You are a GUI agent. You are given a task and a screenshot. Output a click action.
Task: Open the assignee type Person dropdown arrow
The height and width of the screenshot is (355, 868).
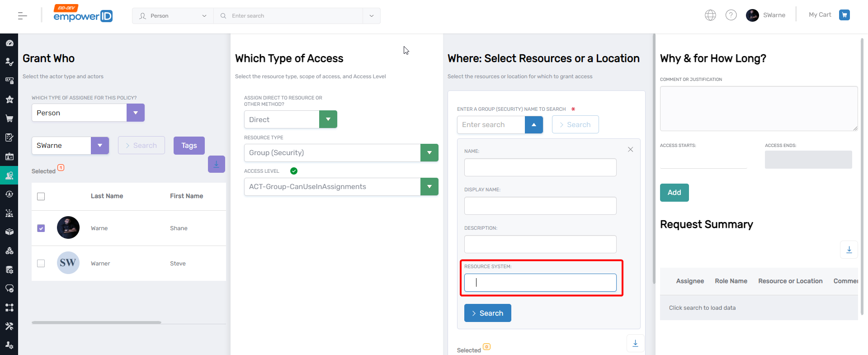[136, 113]
